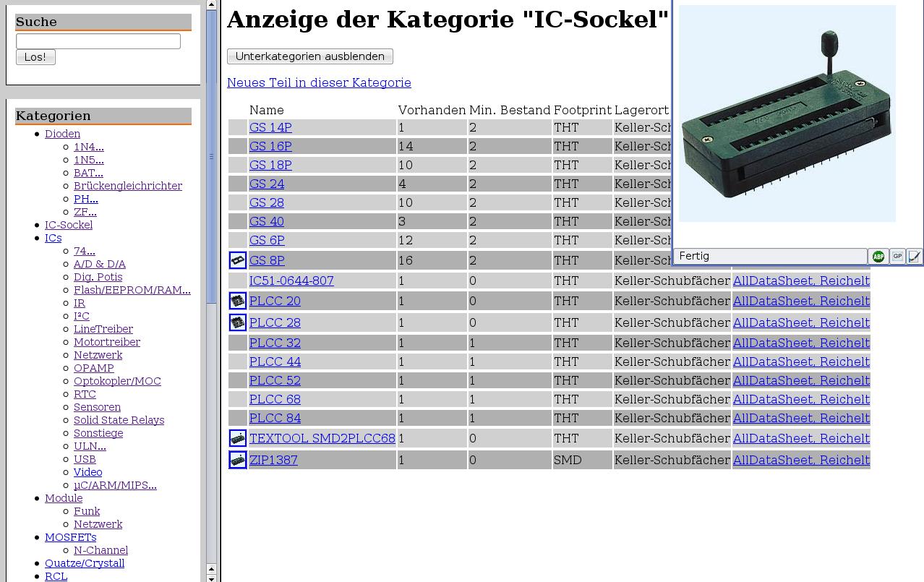Select the Video subcategory
This screenshot has width=924, height=582.
click(87, 472)
